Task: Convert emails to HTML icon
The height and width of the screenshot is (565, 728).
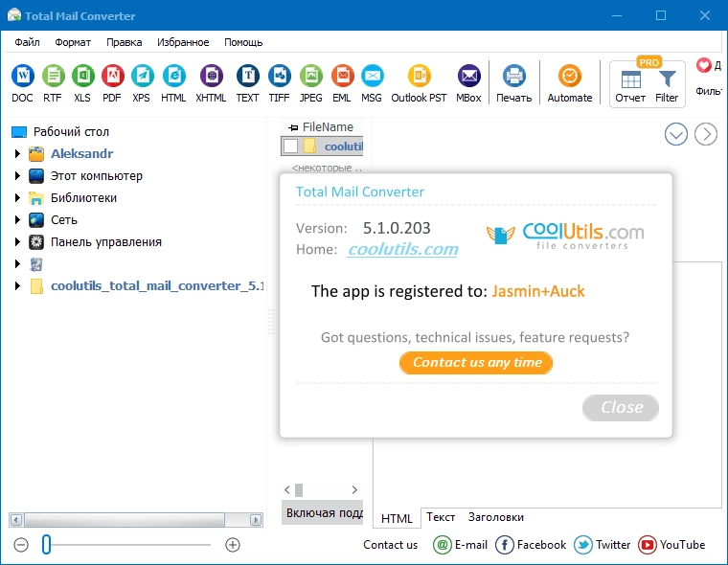Action: [x=173, y=76]
